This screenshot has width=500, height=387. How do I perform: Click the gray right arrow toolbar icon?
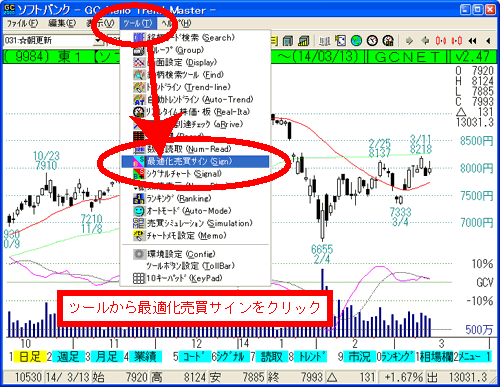point(409,41)
